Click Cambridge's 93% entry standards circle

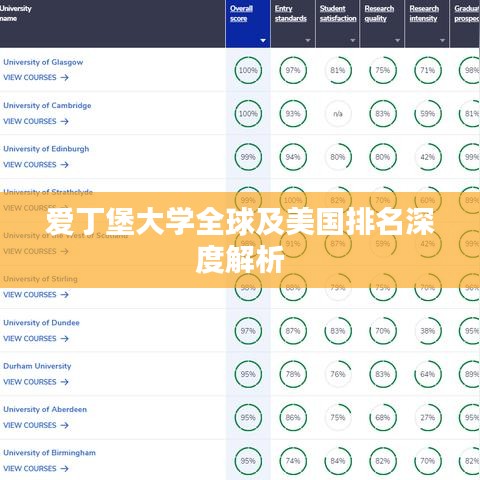(293, 114)
